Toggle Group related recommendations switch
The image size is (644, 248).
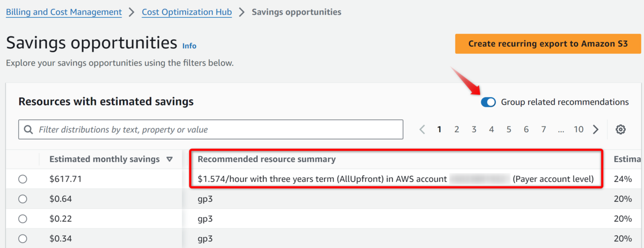[488, 102]
